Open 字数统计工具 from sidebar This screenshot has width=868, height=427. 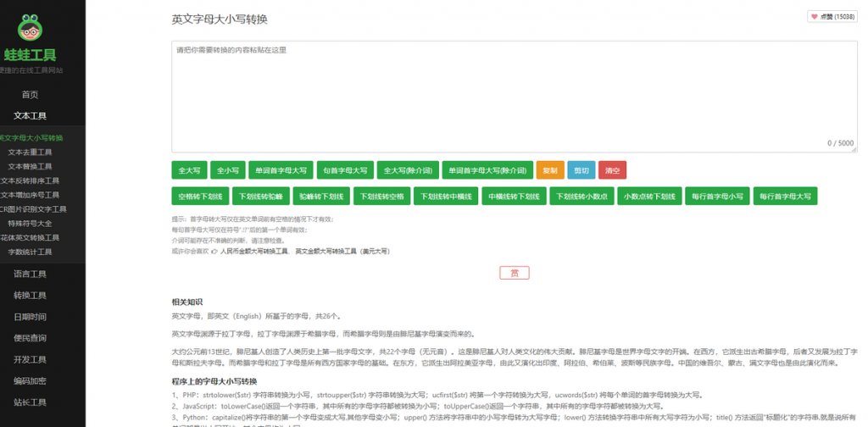point(30,252)
